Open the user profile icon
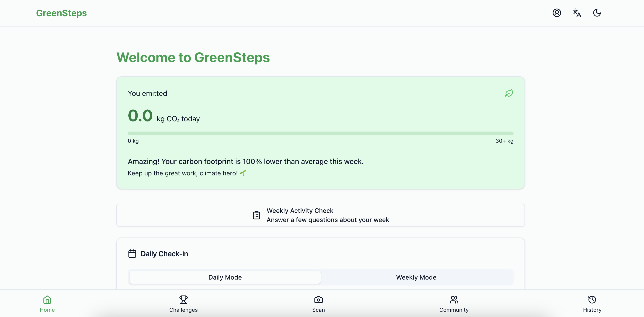The width and height of the screenshot is (644, 317). 557,13
